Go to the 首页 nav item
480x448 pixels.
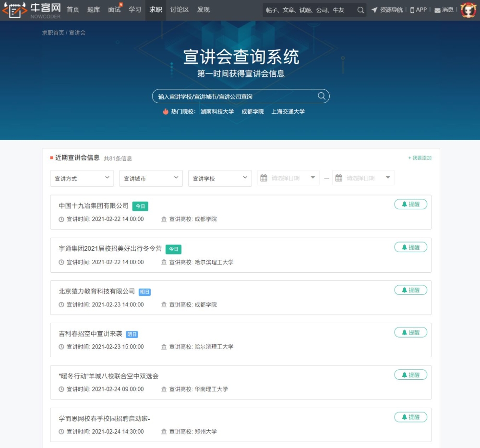pos(73,10)
